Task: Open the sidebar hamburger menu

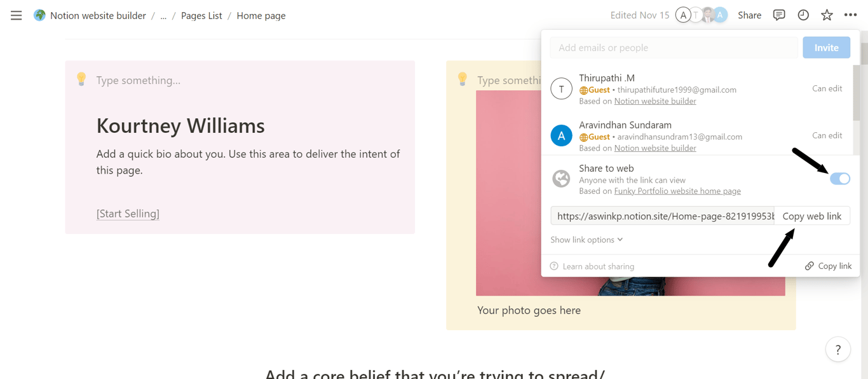Action: (x=16, y=15)
